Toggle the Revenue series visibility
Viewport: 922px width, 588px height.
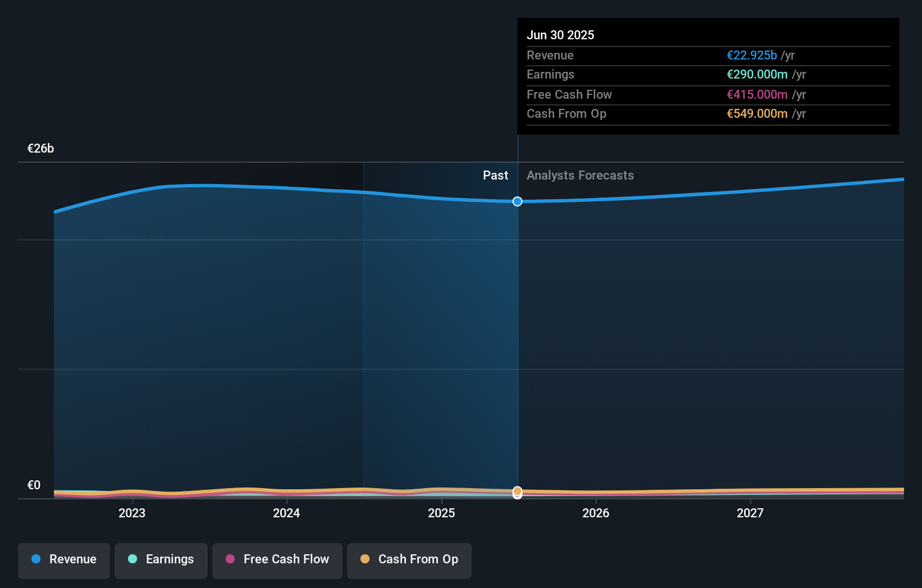[63, 561]
